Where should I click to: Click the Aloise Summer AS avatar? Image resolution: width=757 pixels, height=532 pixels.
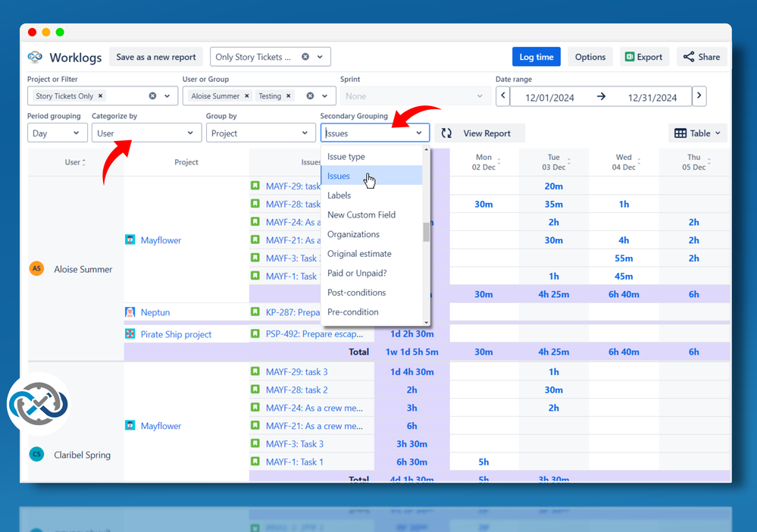[x=36, y=268]
